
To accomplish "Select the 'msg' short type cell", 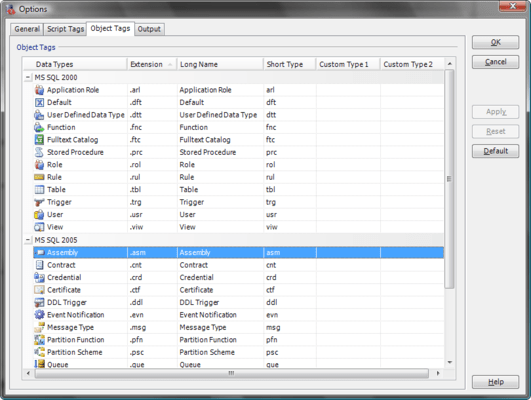I will click(x=290, y=328).
